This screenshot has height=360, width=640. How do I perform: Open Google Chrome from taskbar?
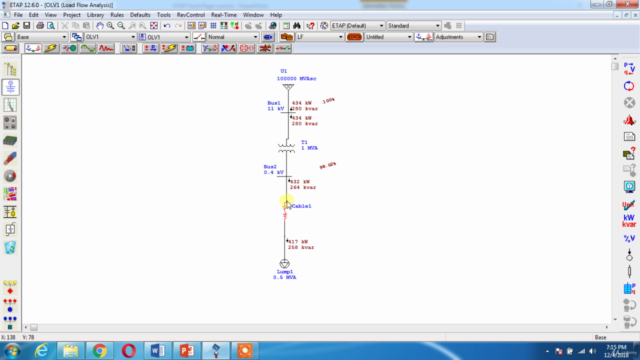[99, 351]
